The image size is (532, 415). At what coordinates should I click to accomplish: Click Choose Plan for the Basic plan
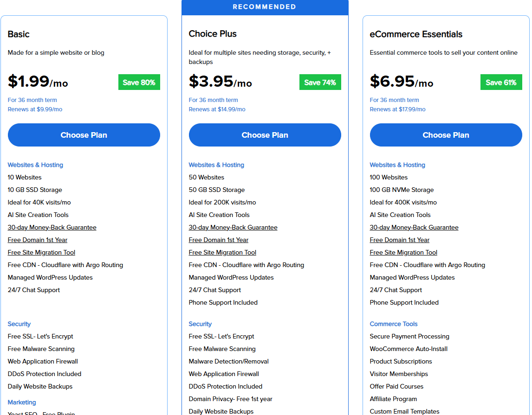[84, 135]
